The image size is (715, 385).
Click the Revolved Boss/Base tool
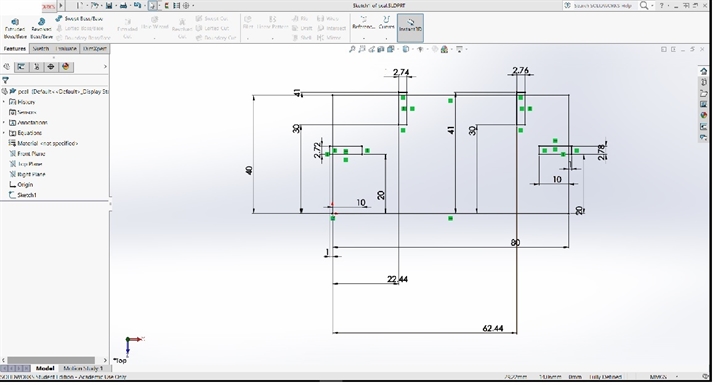point(41,28)
